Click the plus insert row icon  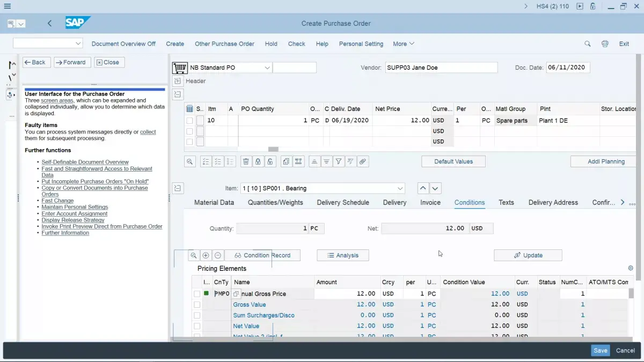(x=206, y=255)
